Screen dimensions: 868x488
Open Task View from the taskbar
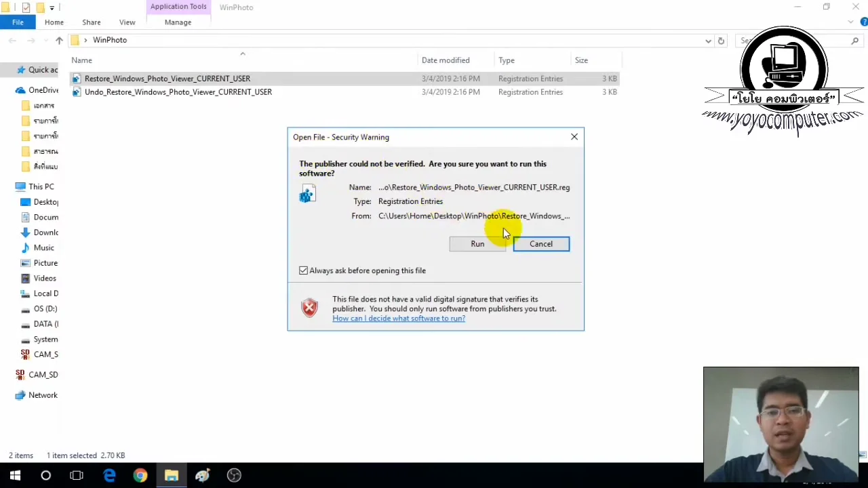77,475
